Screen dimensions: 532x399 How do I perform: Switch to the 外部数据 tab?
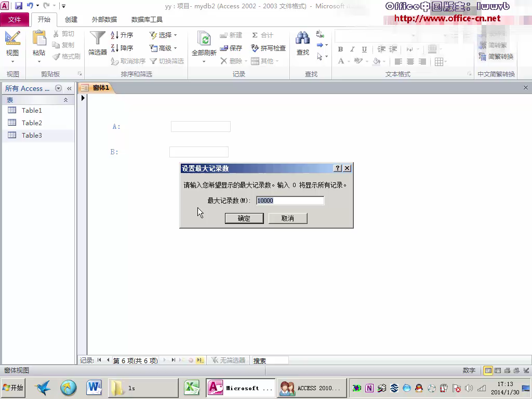click(x=104, y=20)
